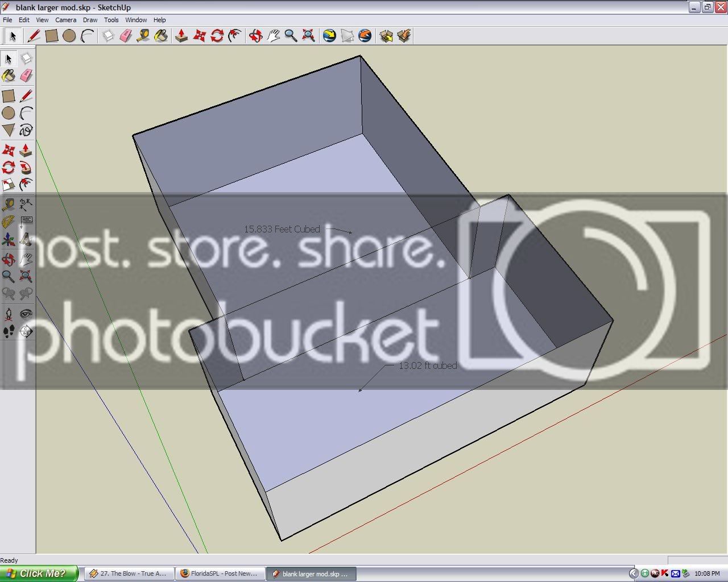Viewport: 728px width, 582px height.
Task: Open the File menu
Action: pos(7,20)
